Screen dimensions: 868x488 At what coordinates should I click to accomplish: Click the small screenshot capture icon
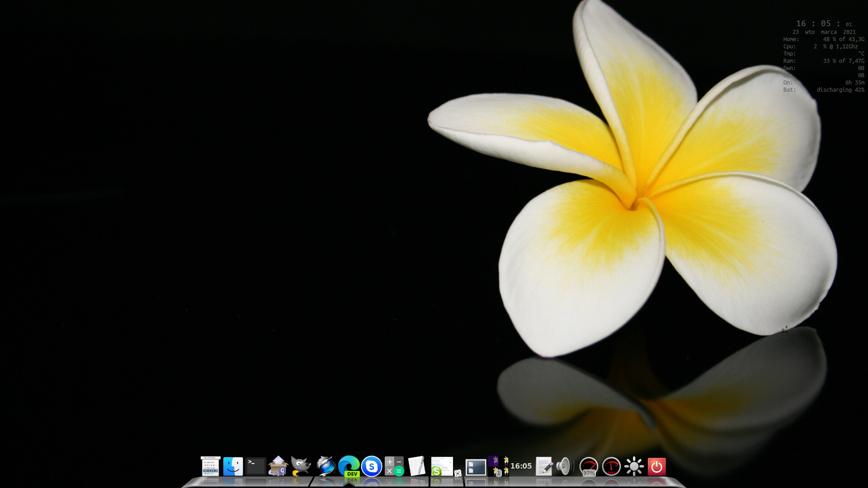tap(458, 473)
